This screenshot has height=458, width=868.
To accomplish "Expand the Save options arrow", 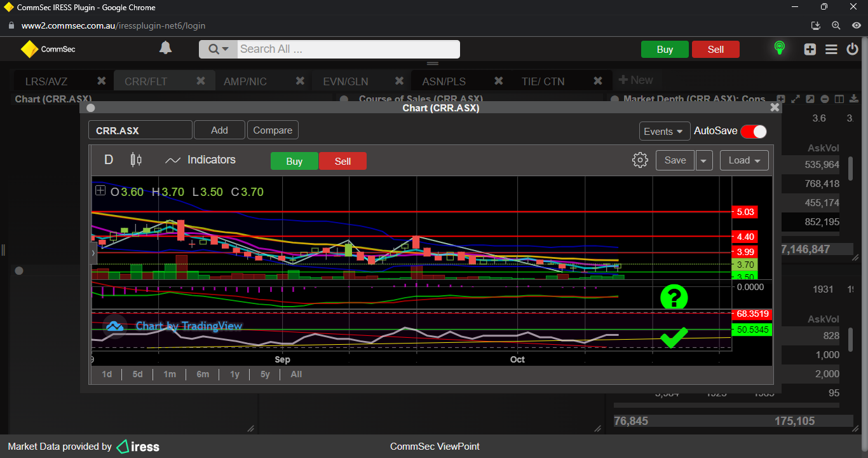I will pyautogui.click(x=703, y=160).
